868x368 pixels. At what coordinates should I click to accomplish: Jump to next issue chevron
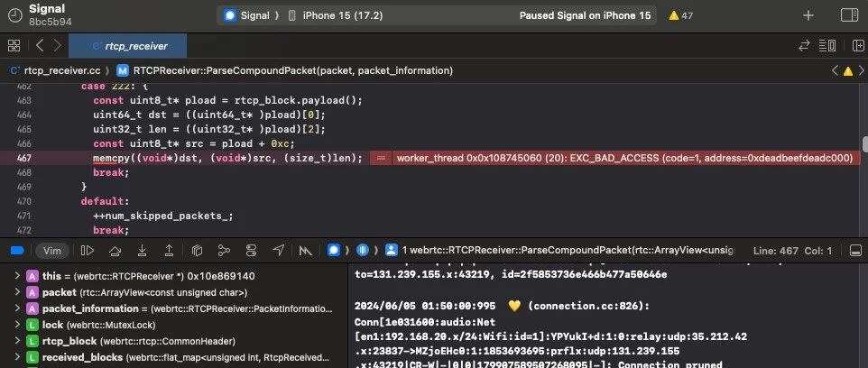click(862, 71)
